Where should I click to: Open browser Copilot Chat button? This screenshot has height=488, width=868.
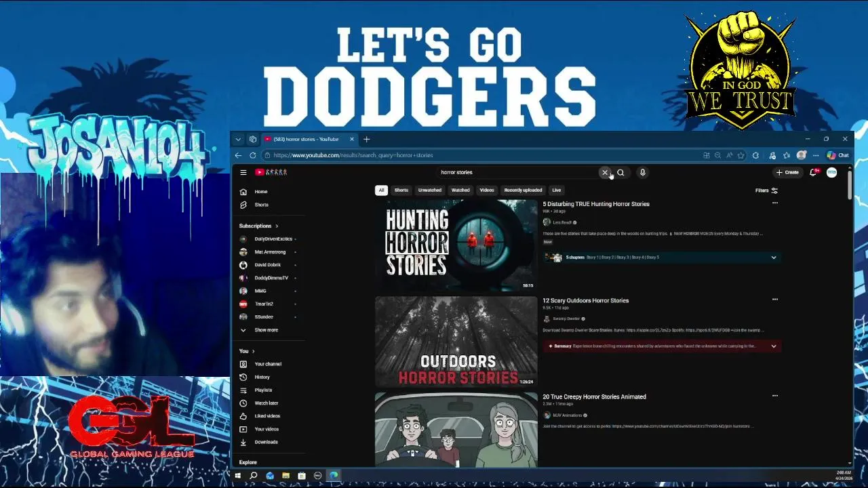click(x=837, y=155)
